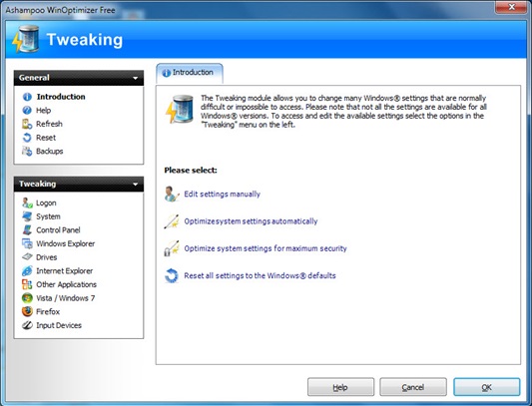Click Optimize system settings for maximum security
Image resolution: width=532 pixels, height=406 pixels.
pyautogui.click(x=266, y=248)
